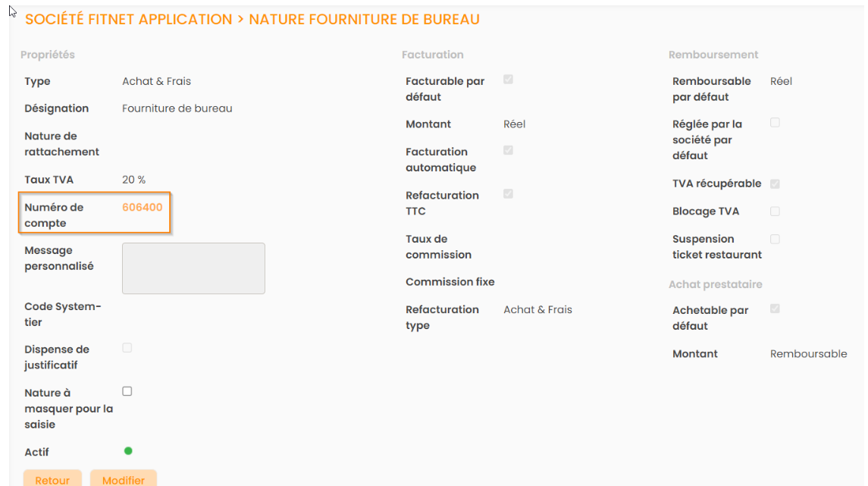Go to Société Fitnet Application breadcrumb
Image resolution: width=868 pixels, height=486 pixels.
pyautogui.click(x=129, y=20)
